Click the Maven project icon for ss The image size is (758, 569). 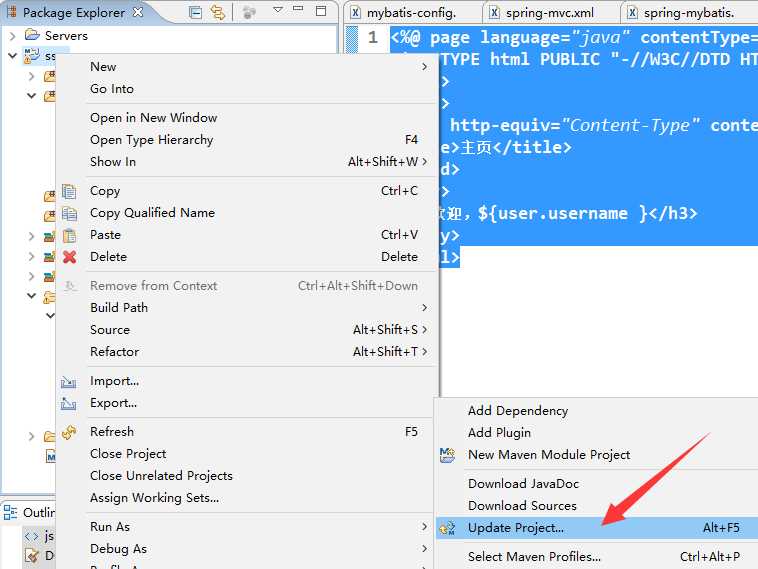(31, 56)
